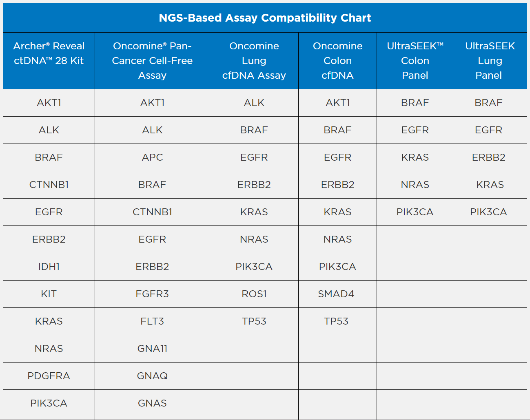Click the KIT gene cell
The height and width of the screenshot is (420, 530).
tap(49, 294)
